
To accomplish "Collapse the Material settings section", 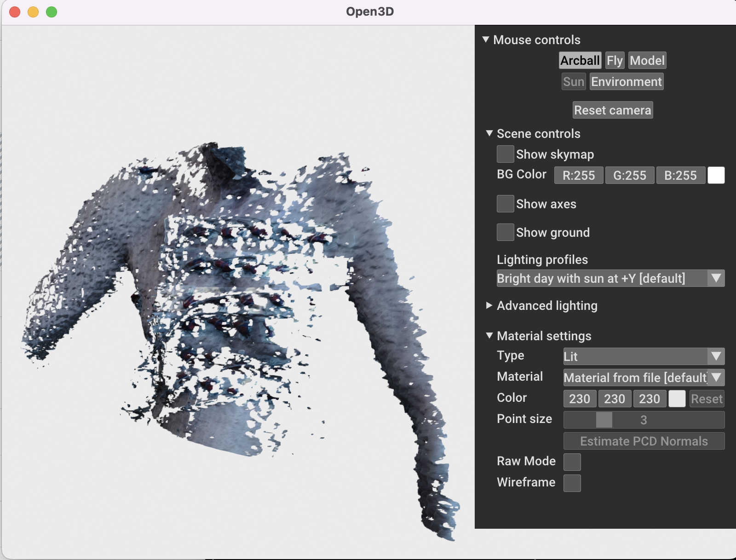I will pyautogui.click(x=489, y=336).
